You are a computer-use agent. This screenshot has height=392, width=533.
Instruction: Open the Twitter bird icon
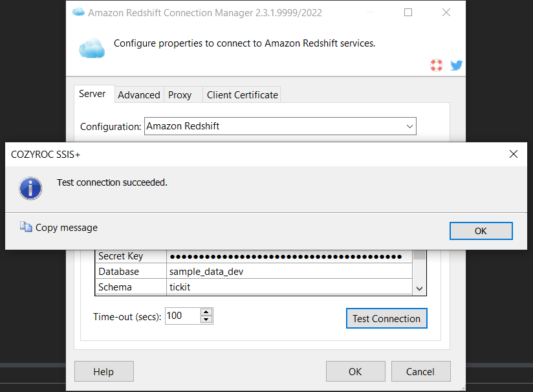pyautogui.click(x=457, y=65)
